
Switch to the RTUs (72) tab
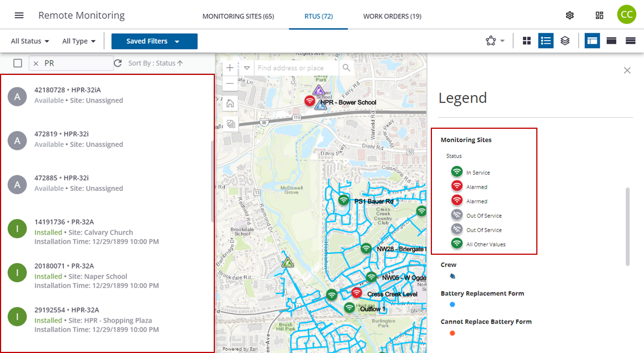[x=319, y=17]
